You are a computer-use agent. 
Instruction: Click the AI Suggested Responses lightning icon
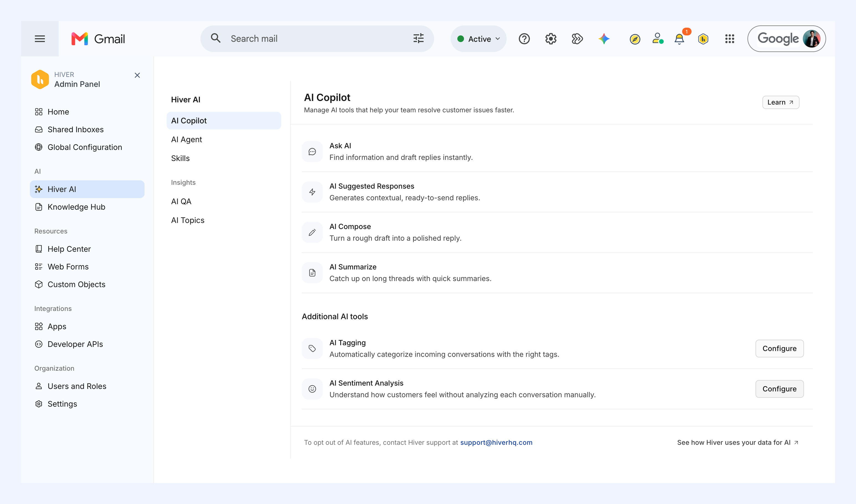pyautogui.click(x=312, y=192)
